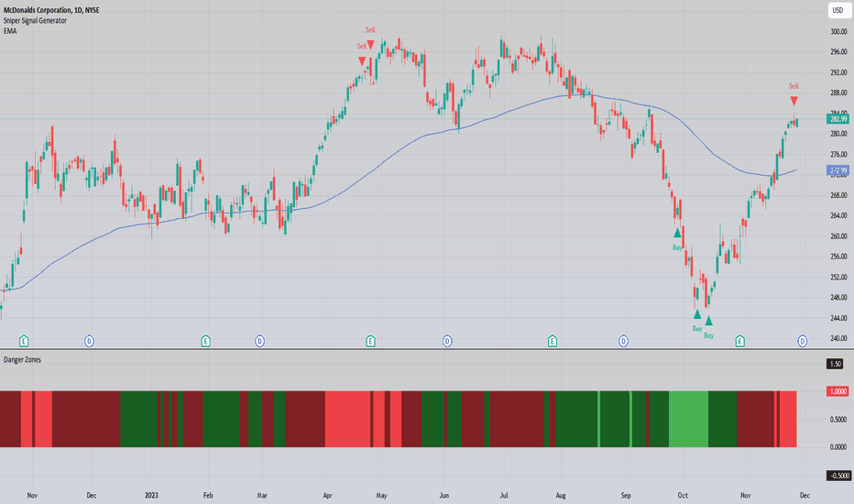Open the dividend marker just before Dec 2023

click(x=803, y=341)
